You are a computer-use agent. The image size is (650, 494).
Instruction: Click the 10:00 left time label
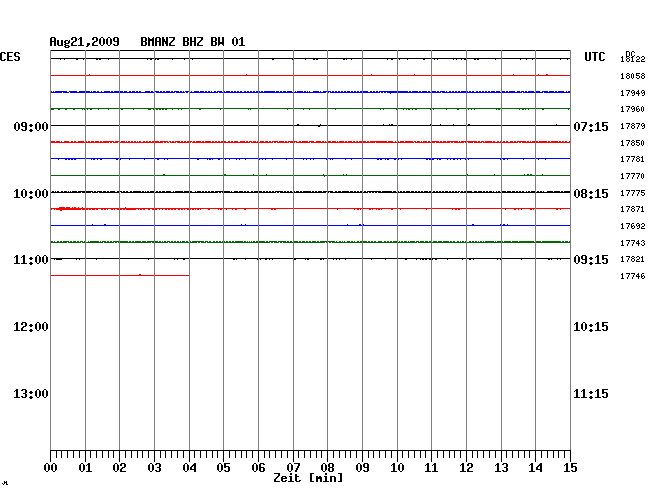click(31, 194)
